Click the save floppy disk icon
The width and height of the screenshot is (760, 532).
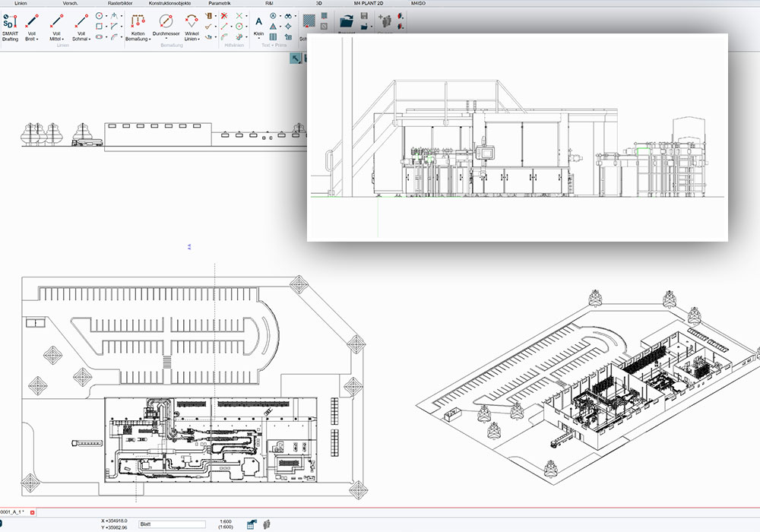pyautogui.click(x=364, y=16)
